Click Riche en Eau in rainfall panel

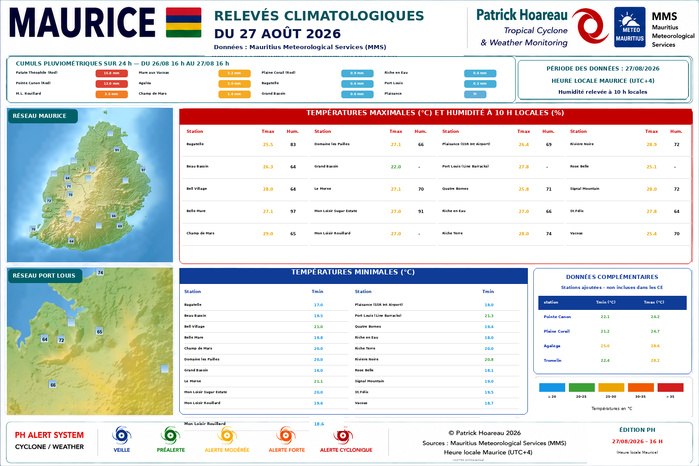coord(396,72)
